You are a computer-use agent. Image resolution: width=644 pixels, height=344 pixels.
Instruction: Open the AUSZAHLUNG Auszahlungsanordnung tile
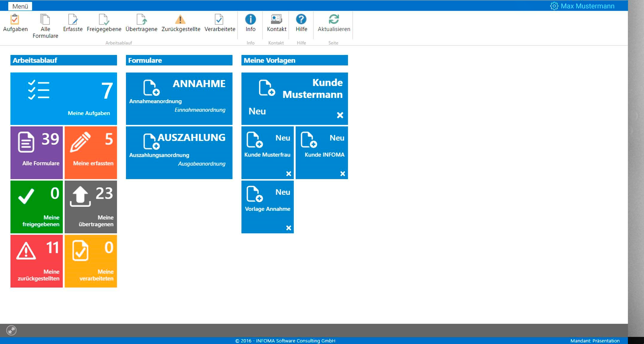click(x=179, y=153)
